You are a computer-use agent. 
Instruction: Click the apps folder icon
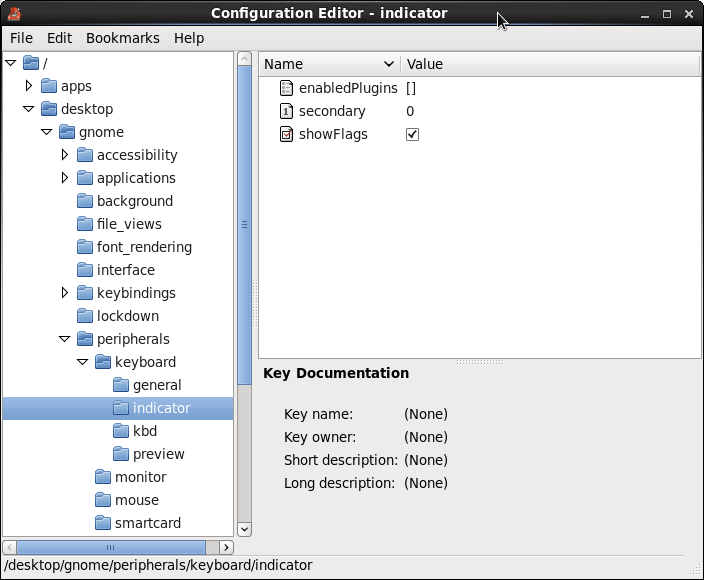(49, 86)
